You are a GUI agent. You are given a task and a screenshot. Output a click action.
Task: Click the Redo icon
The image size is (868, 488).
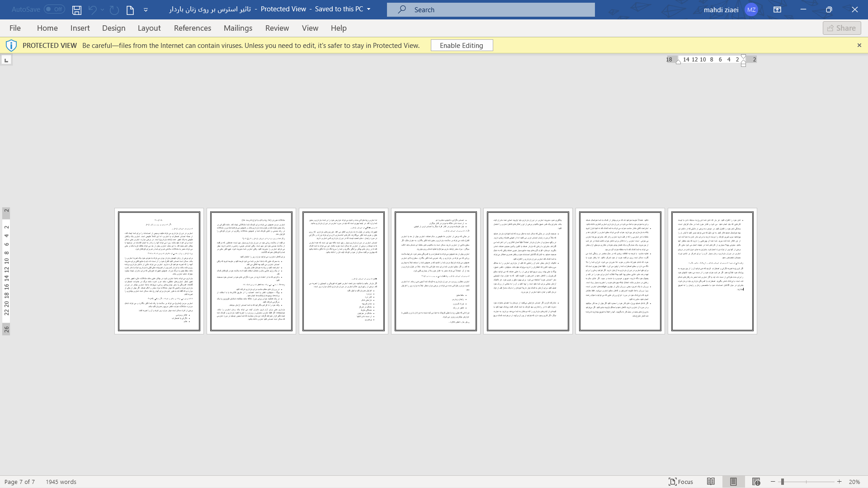113,9
